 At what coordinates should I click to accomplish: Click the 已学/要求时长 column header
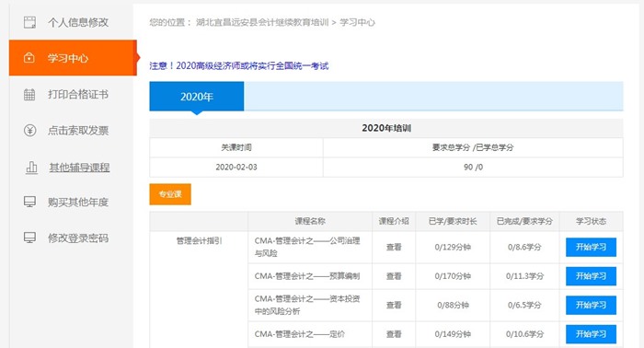[453, 221]
